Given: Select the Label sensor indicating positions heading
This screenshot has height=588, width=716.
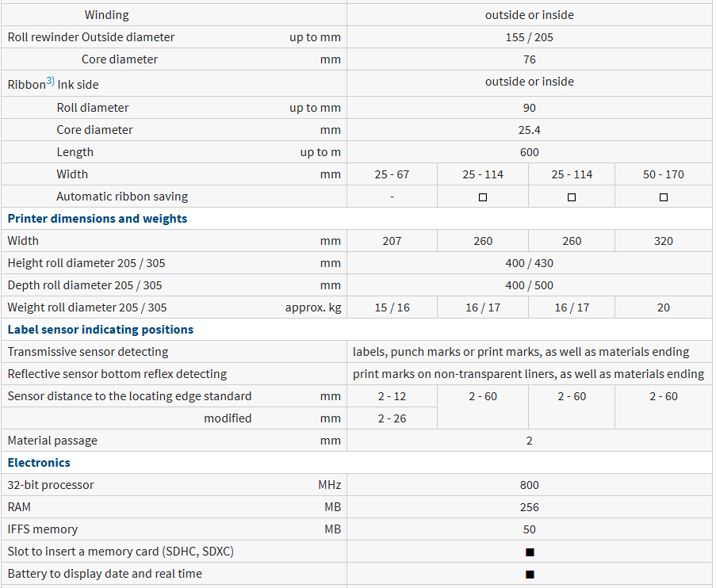Looking at the screenshot, I should point(101,330).
